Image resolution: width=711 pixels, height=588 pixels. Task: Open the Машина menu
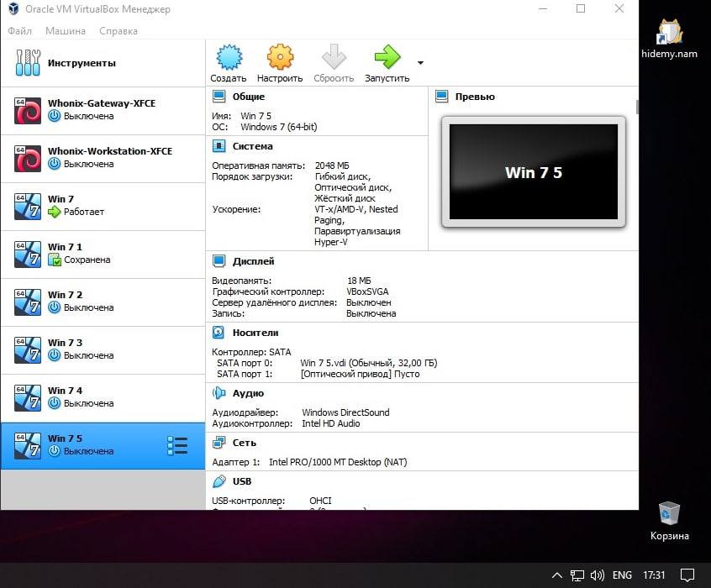(x=66, y=31)
